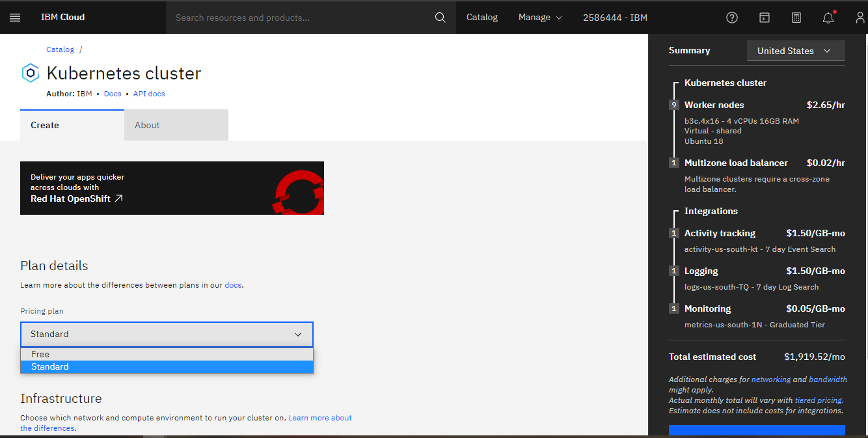Open the notifications bell icon
Image resolution: width=868 pixels, height=438 pixels.
point(828,18)
